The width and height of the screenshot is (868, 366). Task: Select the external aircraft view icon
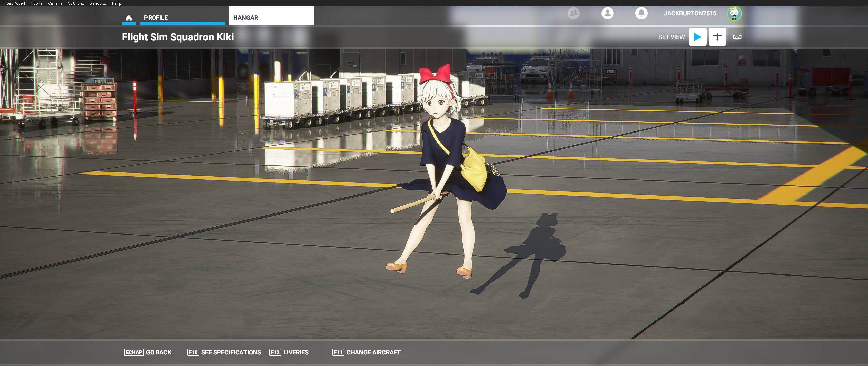(717, 37)
